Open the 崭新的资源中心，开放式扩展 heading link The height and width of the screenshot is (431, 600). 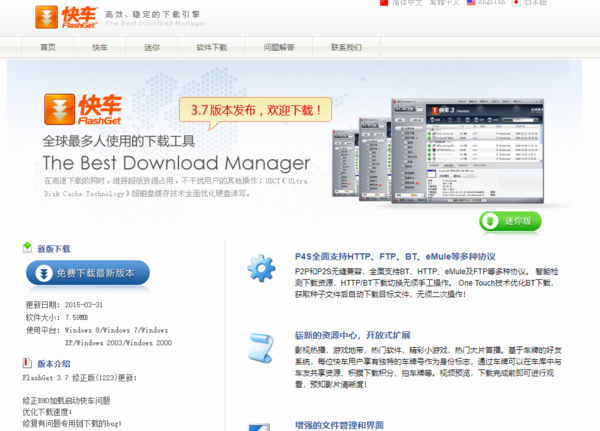point(352,335)
